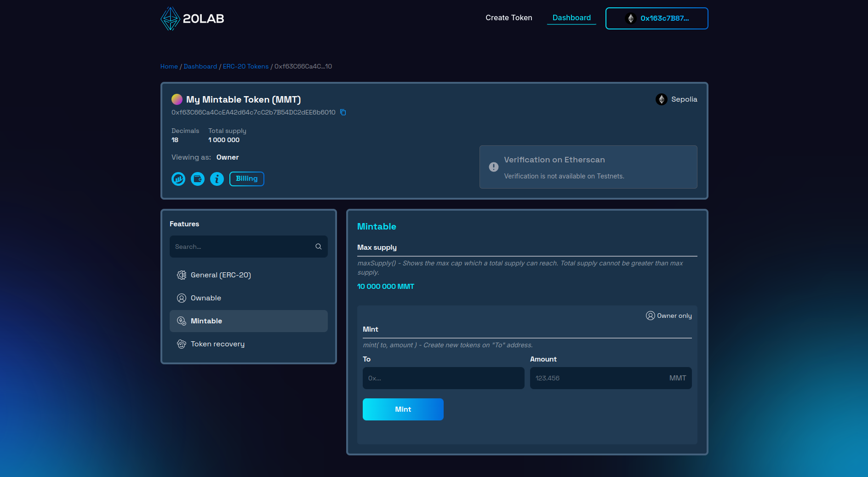Click the token info icon
The image size is (868, 477).
pyautogui.click(x=217, y=179)
